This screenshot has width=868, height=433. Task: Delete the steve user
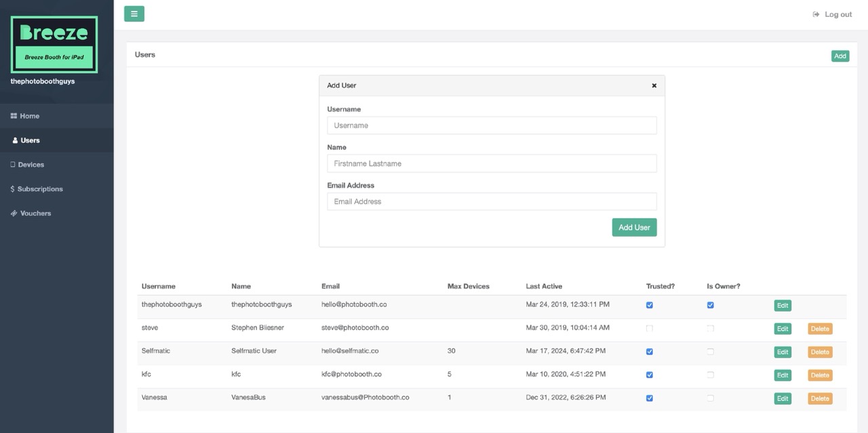tap(819, 329)
